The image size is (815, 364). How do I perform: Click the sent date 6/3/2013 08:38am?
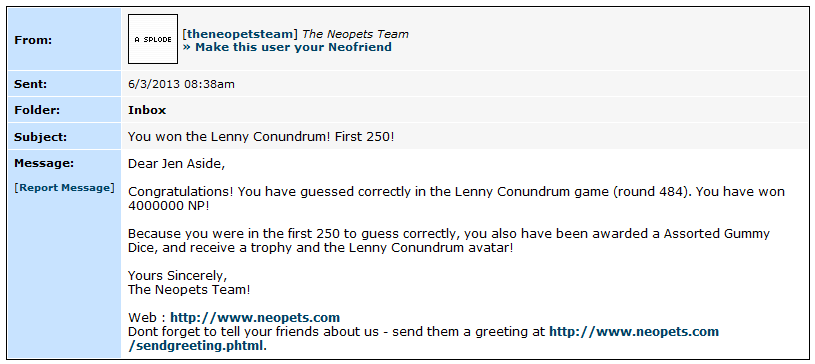pos(181,84)
